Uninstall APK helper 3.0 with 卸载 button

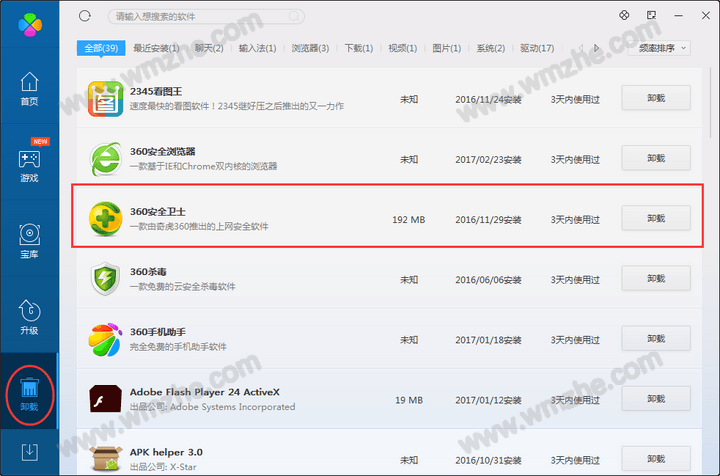pyautogui.click(x=656, y=459)
